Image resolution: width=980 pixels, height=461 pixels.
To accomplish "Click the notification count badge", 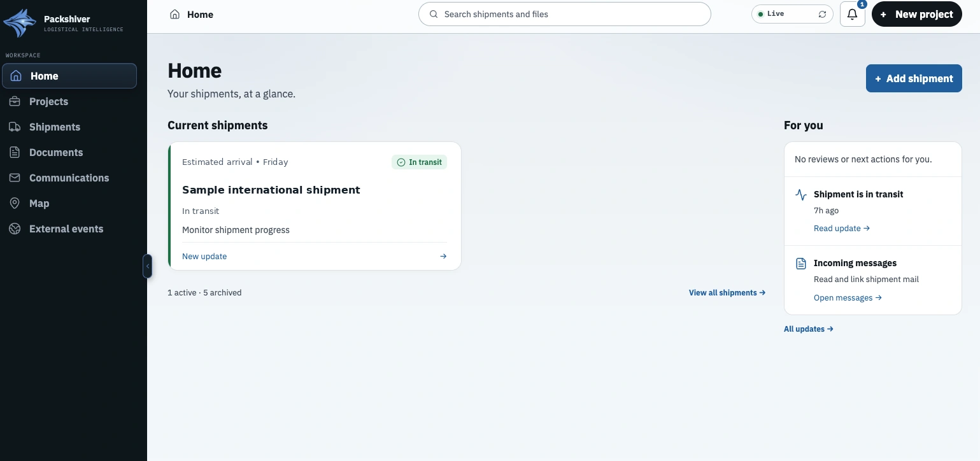I will [x=862, y=4].
